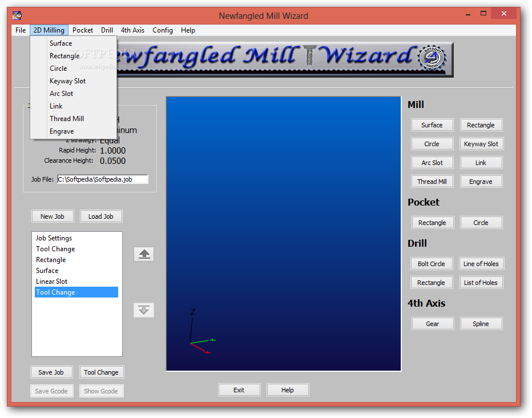Click the Drill Bolt Circle button
Image resolution: width=532 pixels, height=418 pixels.
(431, 264)
